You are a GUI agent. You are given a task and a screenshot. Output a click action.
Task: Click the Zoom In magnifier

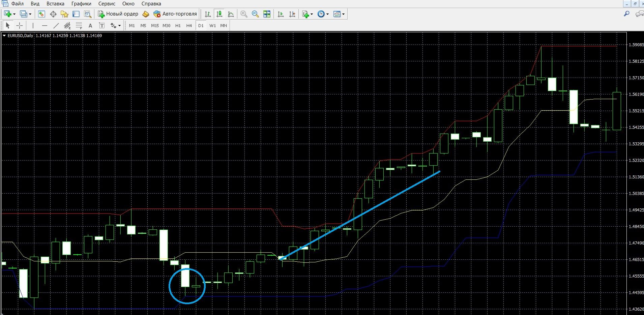(244, 14)
